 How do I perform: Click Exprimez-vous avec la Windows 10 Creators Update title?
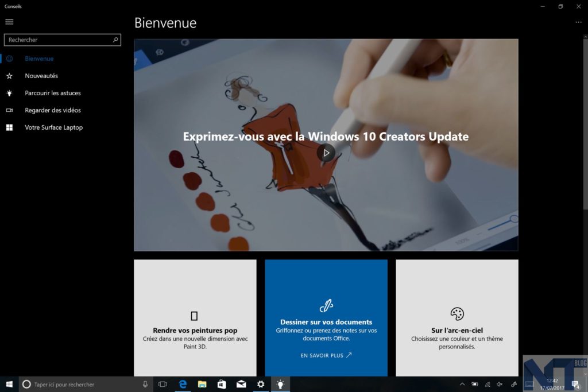[x=326, y=137]
